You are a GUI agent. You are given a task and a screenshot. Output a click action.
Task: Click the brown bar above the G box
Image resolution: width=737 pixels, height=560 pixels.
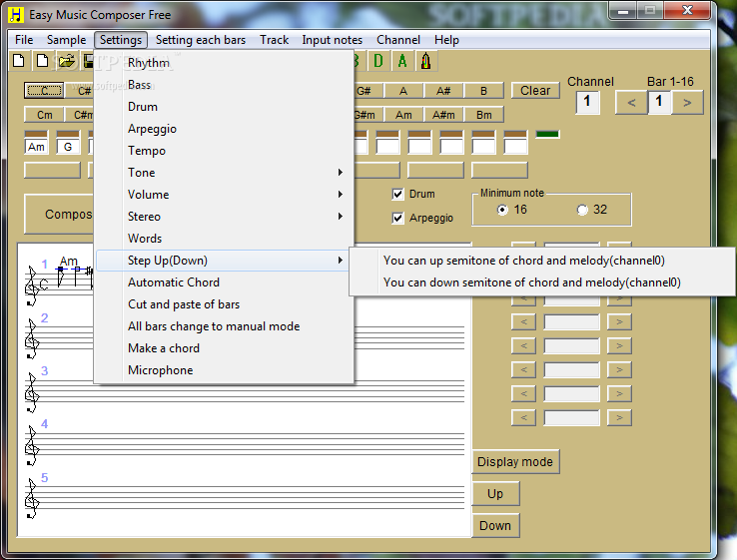68,134
